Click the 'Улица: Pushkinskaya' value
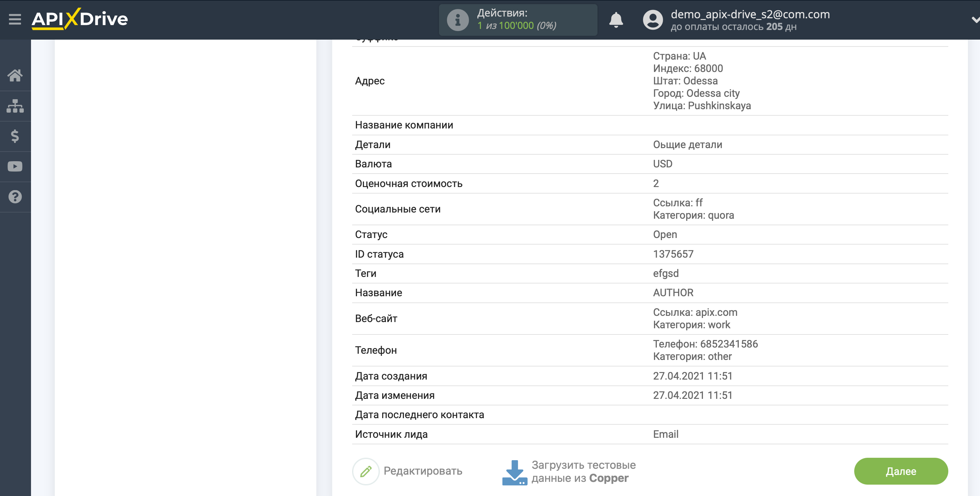This screenshot has width=980, height=496. (702, 106)
